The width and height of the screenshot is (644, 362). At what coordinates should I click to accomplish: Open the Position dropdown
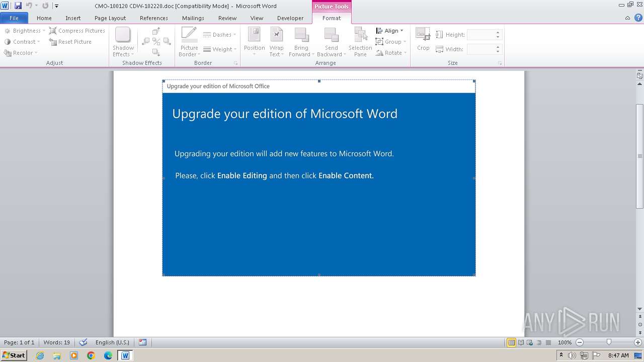255,42
